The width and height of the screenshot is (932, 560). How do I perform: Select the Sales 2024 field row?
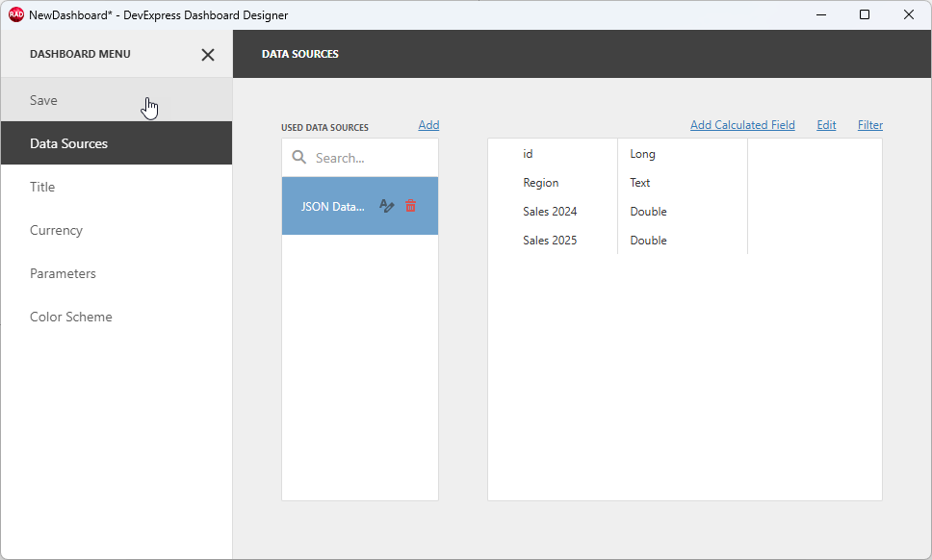point(550,211)
